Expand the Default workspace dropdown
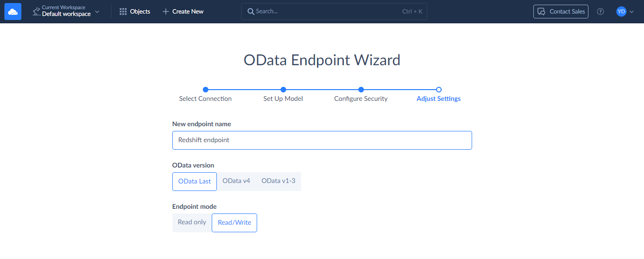 (x=97, y=11)
